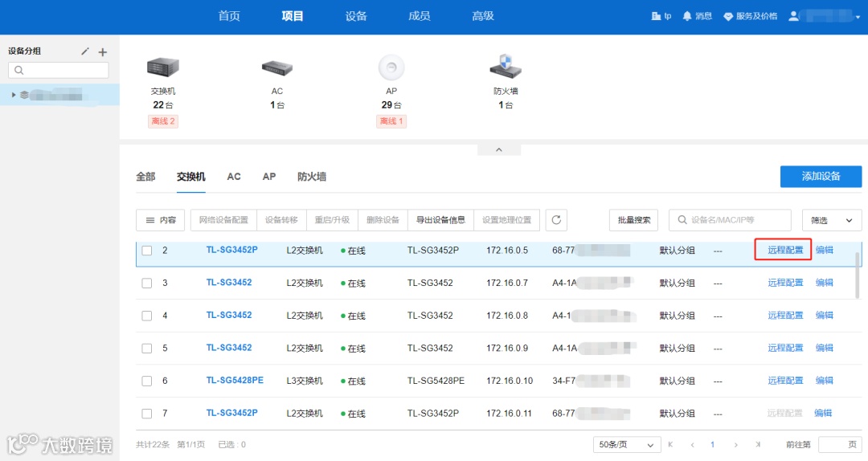868x461 pixels.
Task: Click the export device info button
Action: tap(440, 220)
